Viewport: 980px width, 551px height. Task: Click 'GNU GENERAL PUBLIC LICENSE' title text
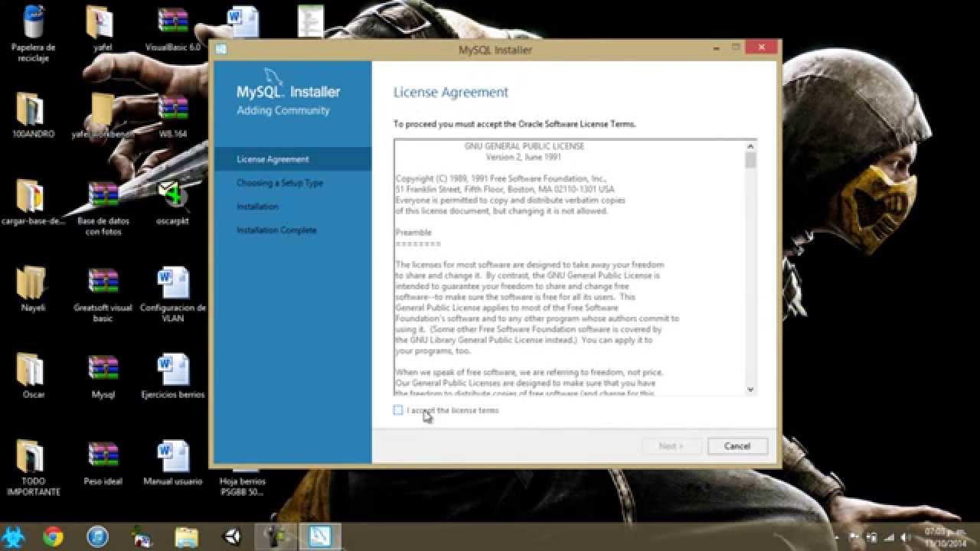pyautogui.click(x=524, y=146)
